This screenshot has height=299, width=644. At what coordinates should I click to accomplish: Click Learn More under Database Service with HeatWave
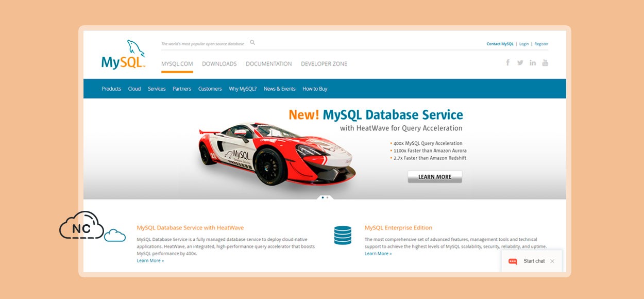coord(150,261)
